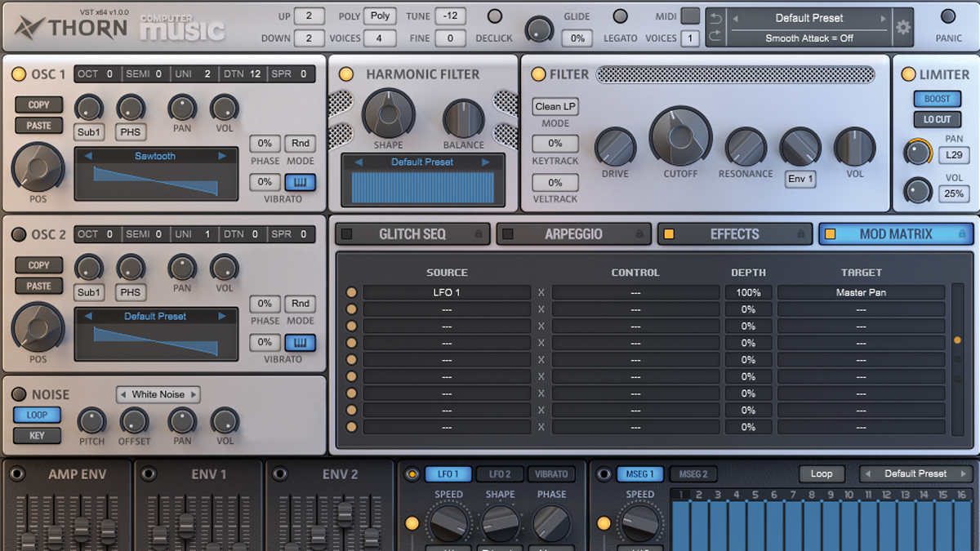Open the settings gear next to the preset

coord(902,27)
